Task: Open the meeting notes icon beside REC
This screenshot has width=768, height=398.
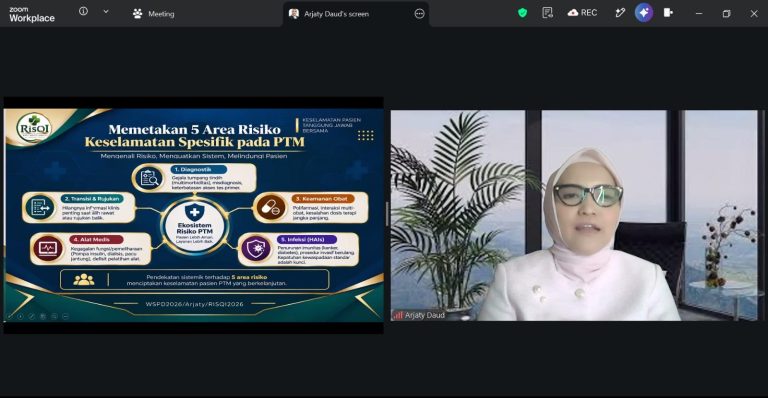Action: pos(548,13)
